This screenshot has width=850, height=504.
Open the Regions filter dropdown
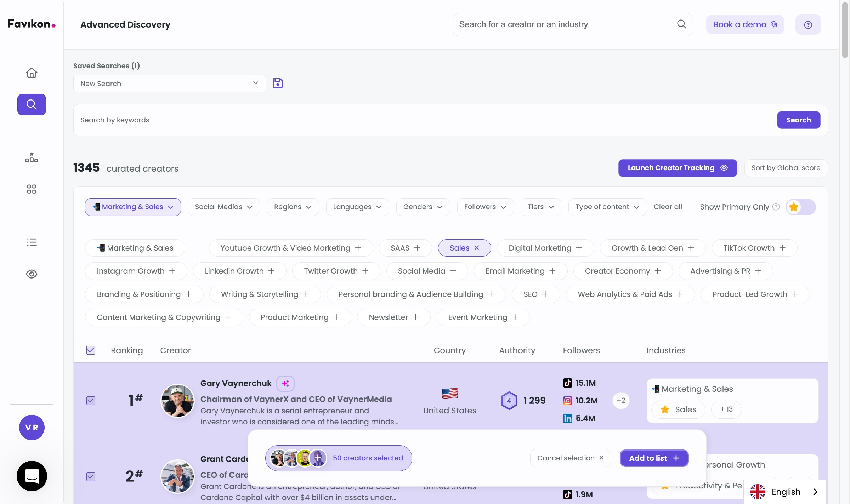[x=293, y=207]
